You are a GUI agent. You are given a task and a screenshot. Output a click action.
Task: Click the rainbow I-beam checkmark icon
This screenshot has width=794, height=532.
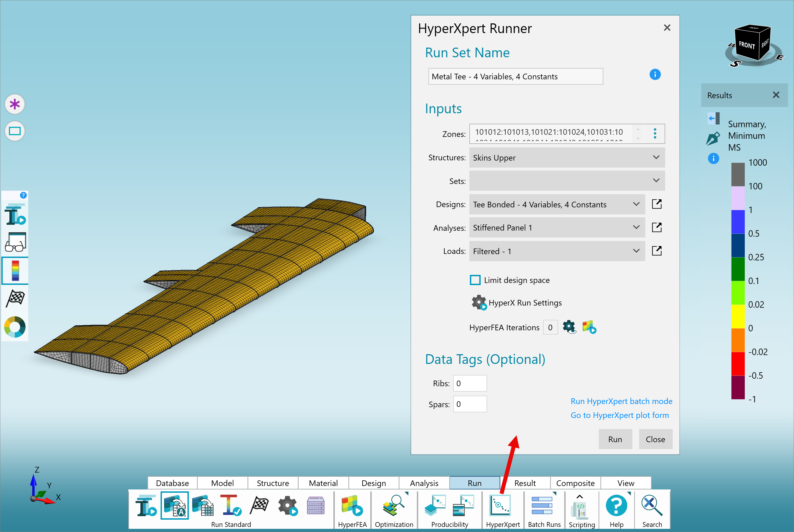[x=231, y=506]
